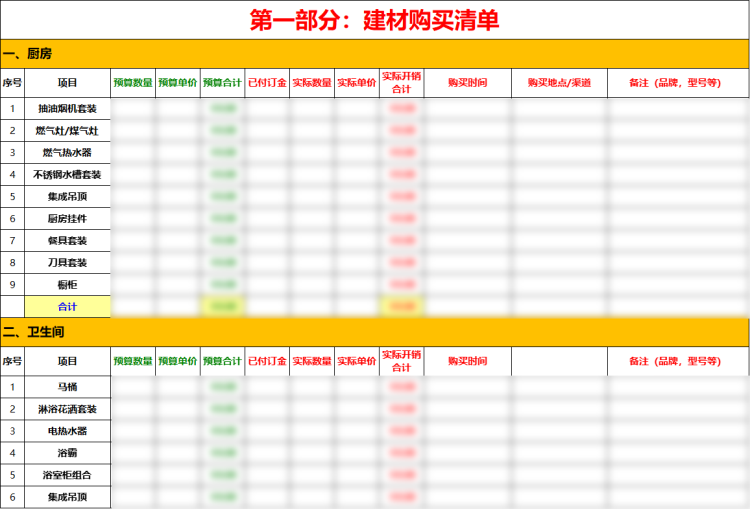Select the 不锈钢水槽套装 cell
The height and width of the screenshot is (509, 750).
pos(67,174)
